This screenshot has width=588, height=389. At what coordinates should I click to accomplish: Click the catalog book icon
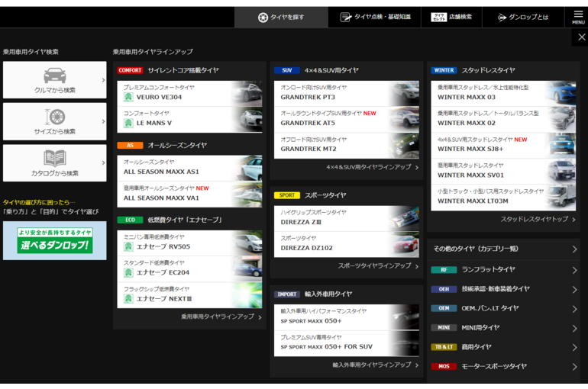(55, 159)
